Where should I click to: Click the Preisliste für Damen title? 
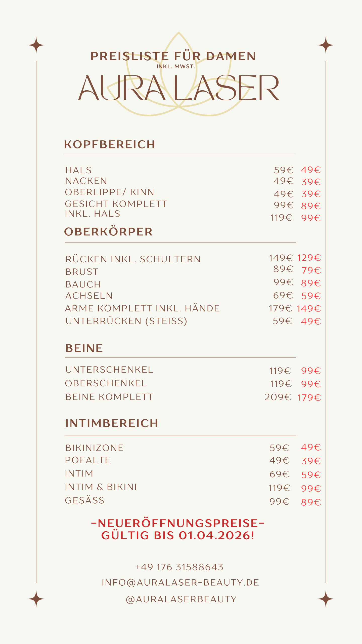[173, 56]
